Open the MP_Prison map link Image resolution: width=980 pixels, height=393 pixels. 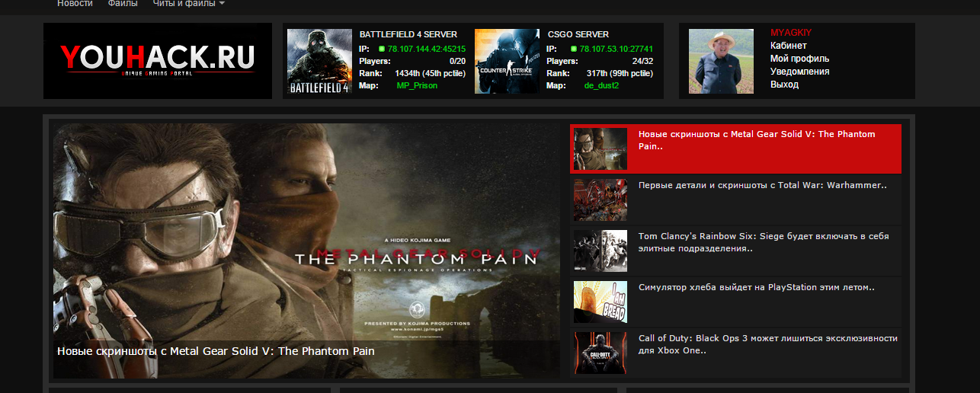[x=417, y=85]
